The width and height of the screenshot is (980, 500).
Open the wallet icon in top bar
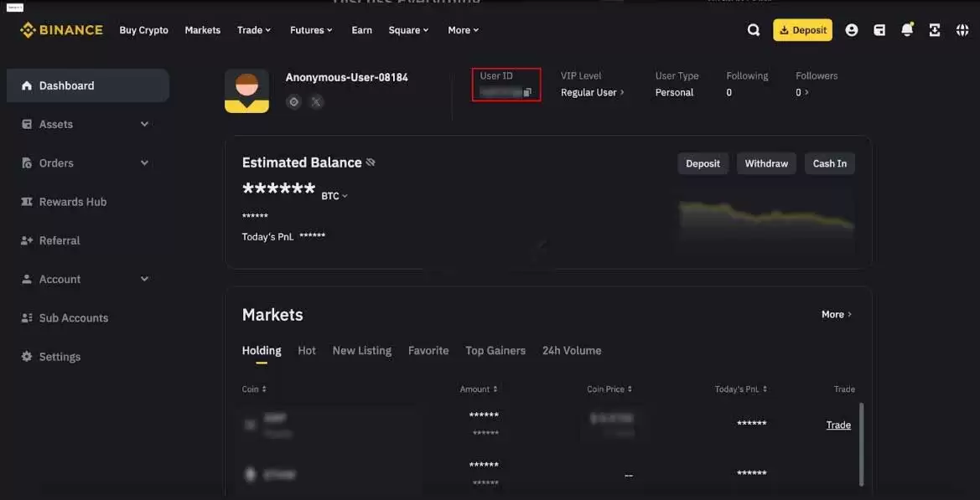click(x=879, y=30)
